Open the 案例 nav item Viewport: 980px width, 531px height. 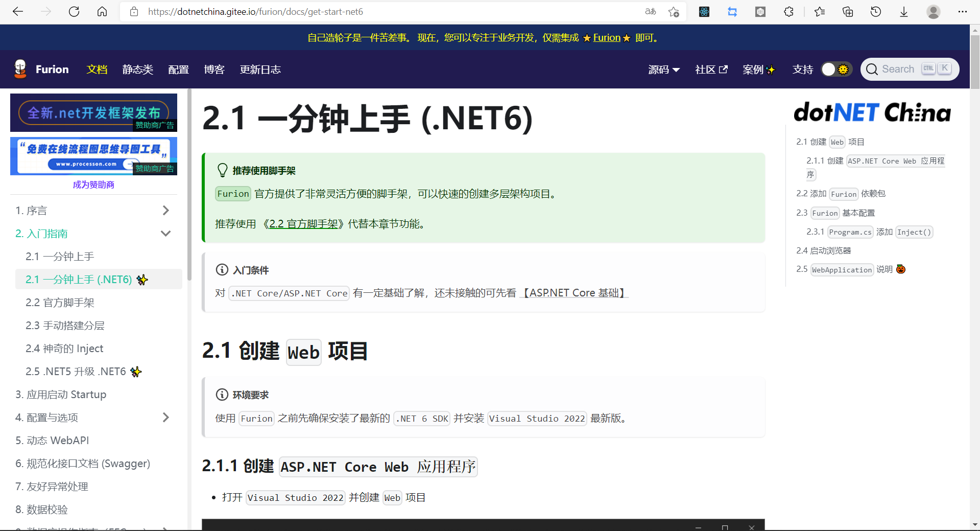(759, 70)
